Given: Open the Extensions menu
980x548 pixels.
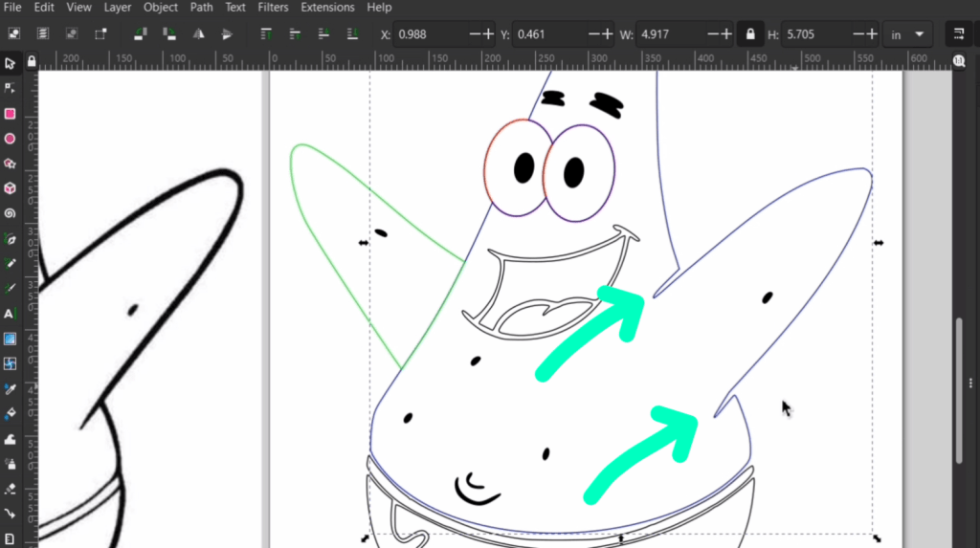Looking at the screenshot, I should 326,8.
